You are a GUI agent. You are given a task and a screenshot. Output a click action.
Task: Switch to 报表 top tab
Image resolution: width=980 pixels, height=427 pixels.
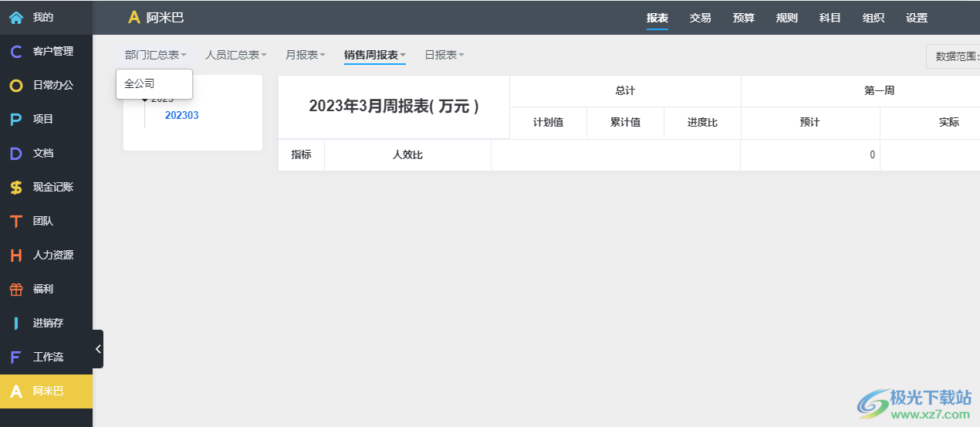coord(657,18)
